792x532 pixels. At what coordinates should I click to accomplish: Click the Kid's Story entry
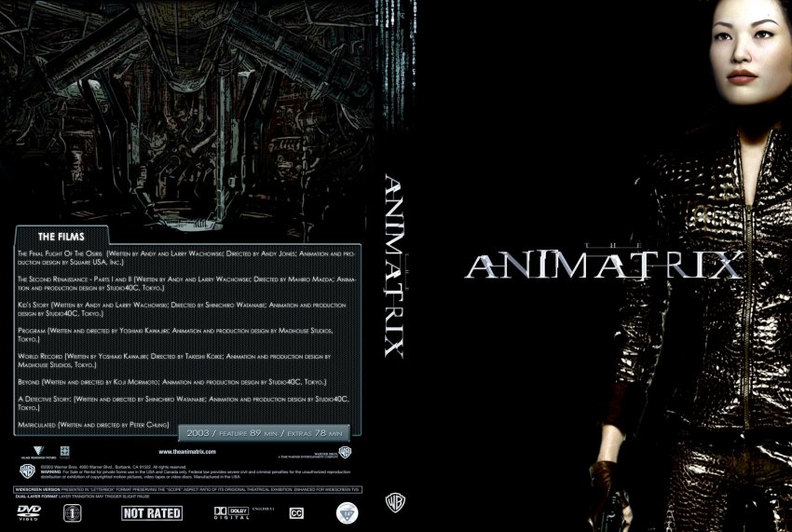tap(182, 309)
